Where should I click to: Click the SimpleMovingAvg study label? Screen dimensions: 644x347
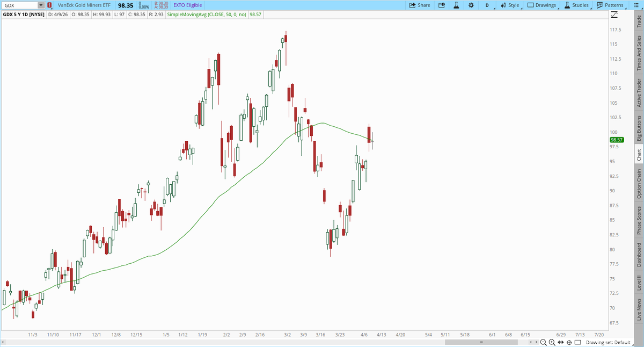207,15
